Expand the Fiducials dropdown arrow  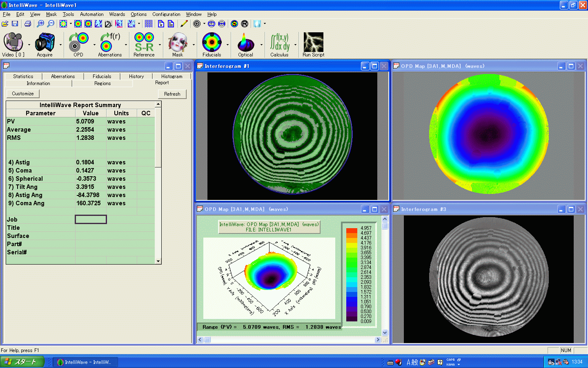tap(227, 45)
